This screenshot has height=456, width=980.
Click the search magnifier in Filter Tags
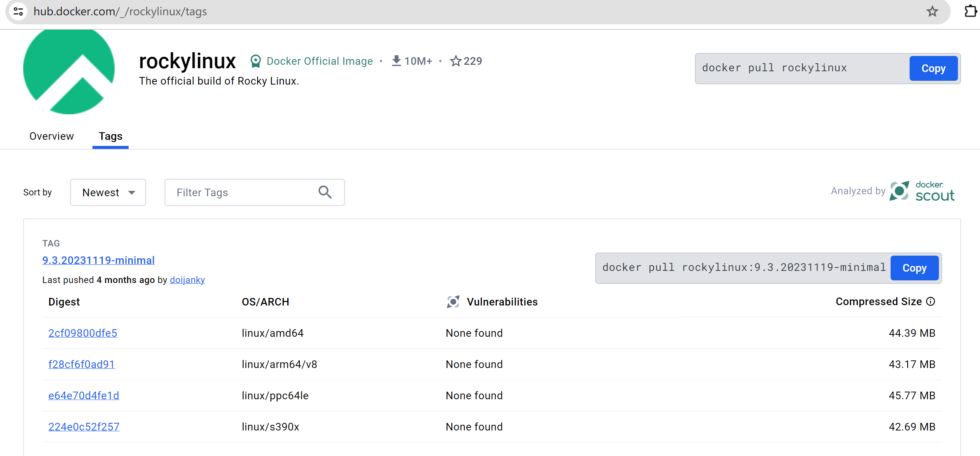[x=325, y=192]
